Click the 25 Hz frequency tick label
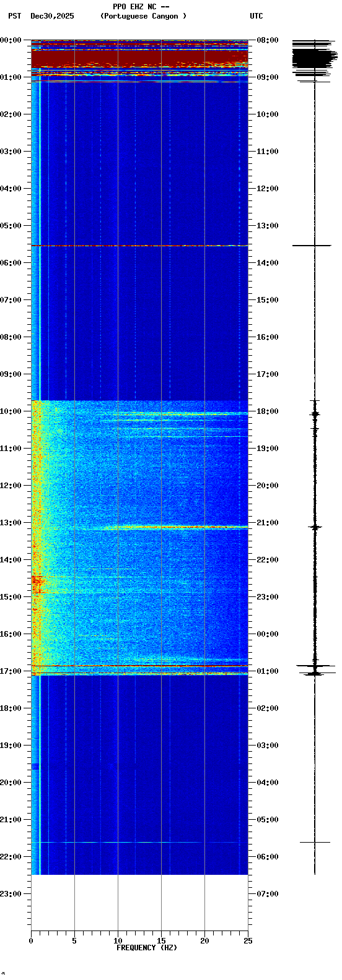 pyautogui.click(x=248, y=941)
